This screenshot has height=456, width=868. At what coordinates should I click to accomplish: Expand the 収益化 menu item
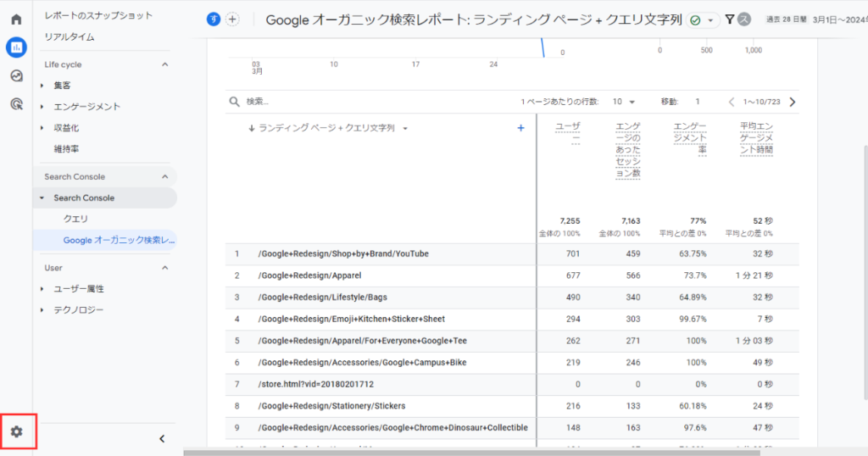pos(42,128)
